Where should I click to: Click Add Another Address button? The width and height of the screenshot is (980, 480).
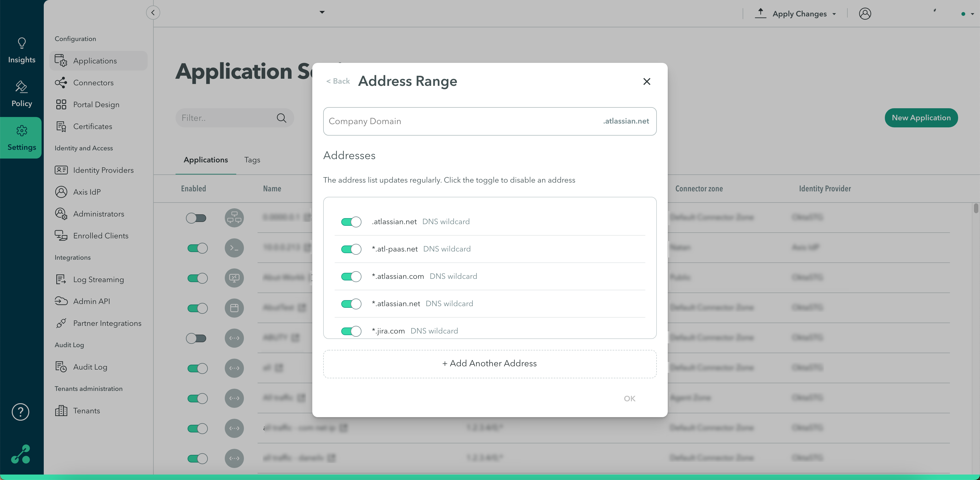[489, 364]
